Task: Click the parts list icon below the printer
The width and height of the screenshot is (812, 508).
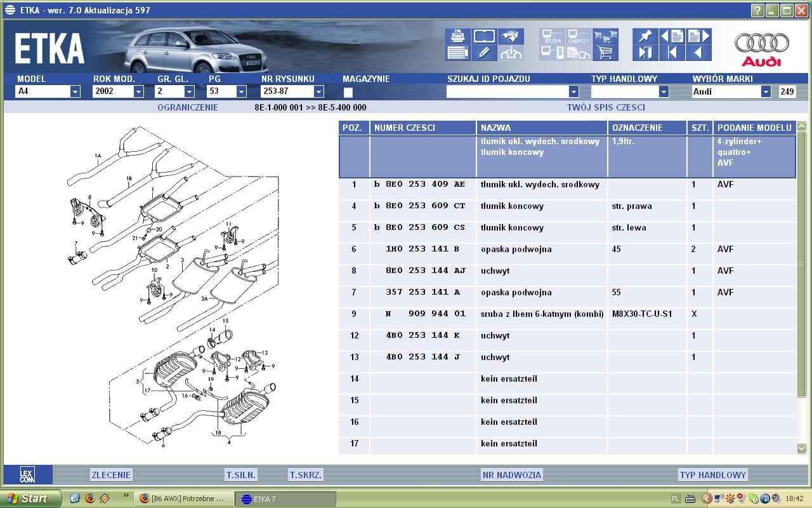Action: coord(457,53)
